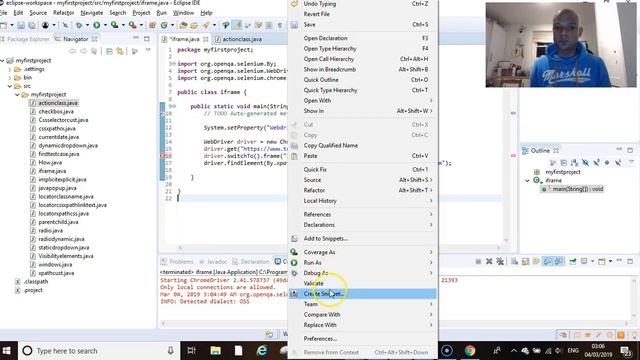This screenshot has width=640, height=360.
Task: Click Quick Fix menu entry
Action: point(362,169)
